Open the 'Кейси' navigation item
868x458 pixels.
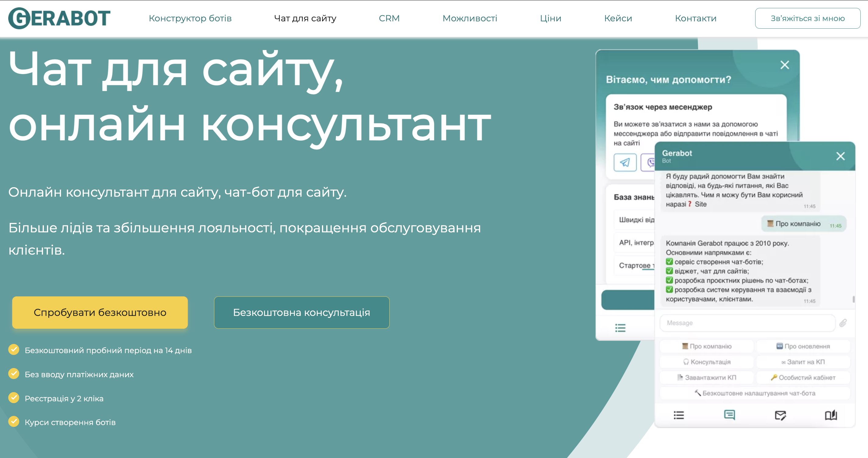(618, 18)
